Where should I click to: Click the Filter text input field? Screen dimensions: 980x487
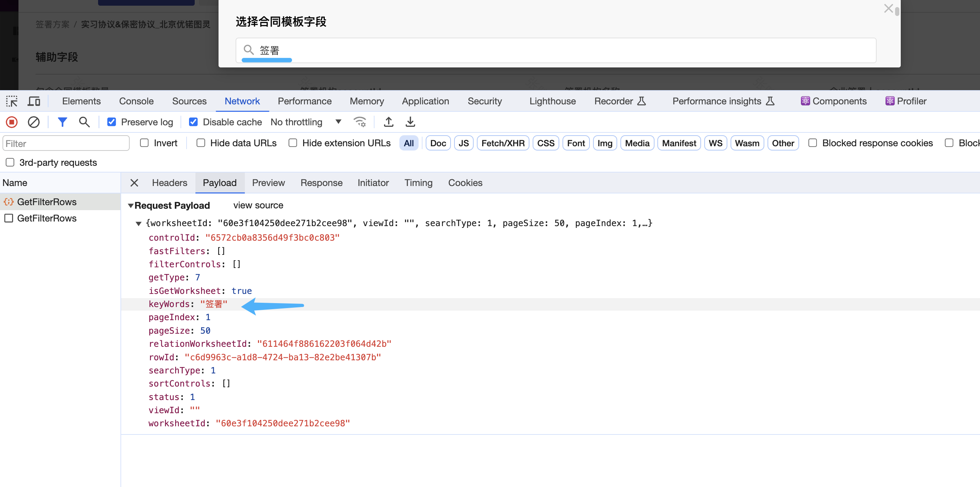point(66,143)
